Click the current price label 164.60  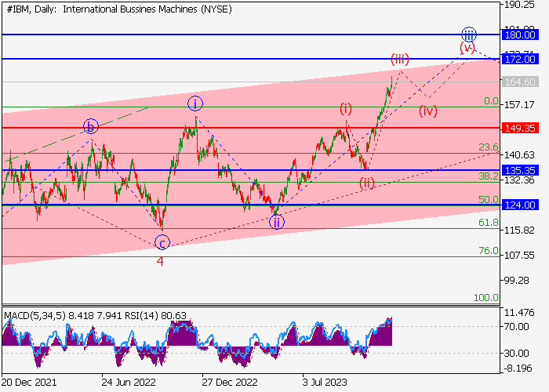click(x=520, y=82)
